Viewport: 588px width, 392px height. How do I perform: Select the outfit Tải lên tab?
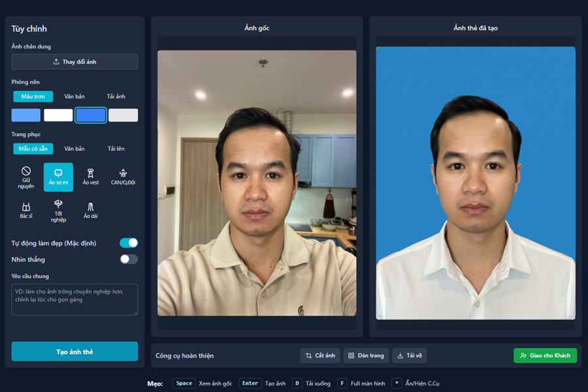coord(116,148)
